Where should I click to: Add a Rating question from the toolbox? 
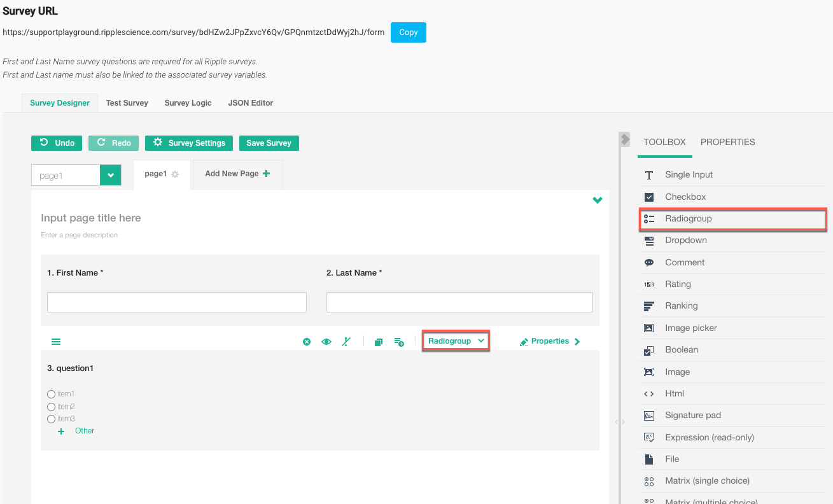point(678,284)
